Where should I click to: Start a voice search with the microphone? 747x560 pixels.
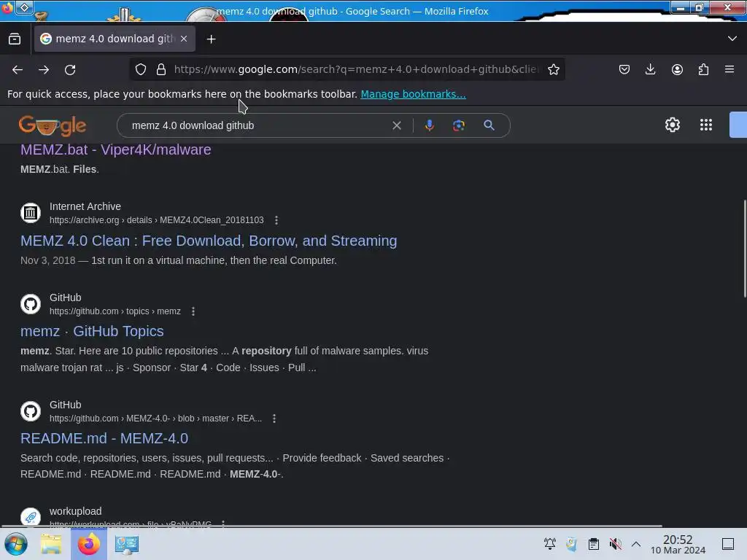(429, 125)
